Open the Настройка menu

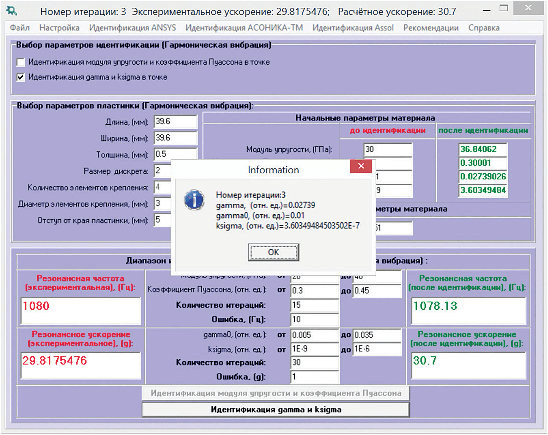[59, 28]
